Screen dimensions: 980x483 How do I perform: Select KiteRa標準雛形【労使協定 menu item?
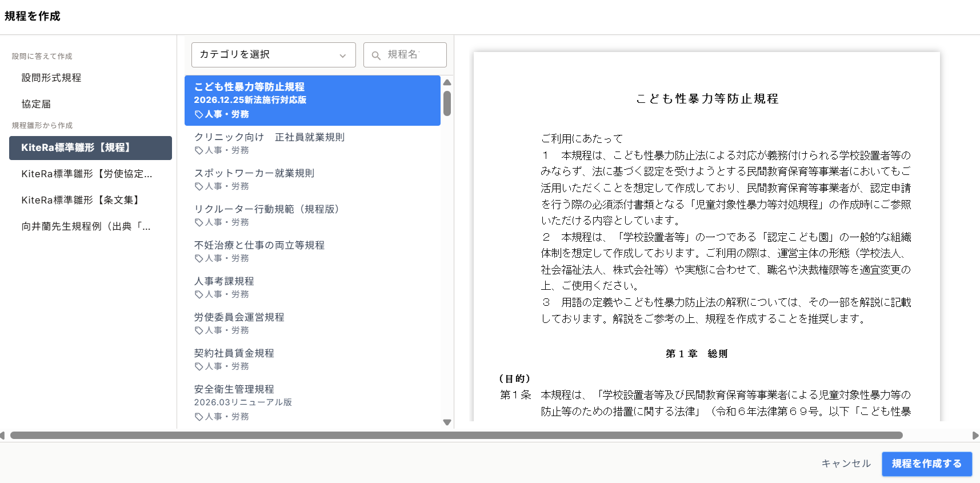point(87,174)
